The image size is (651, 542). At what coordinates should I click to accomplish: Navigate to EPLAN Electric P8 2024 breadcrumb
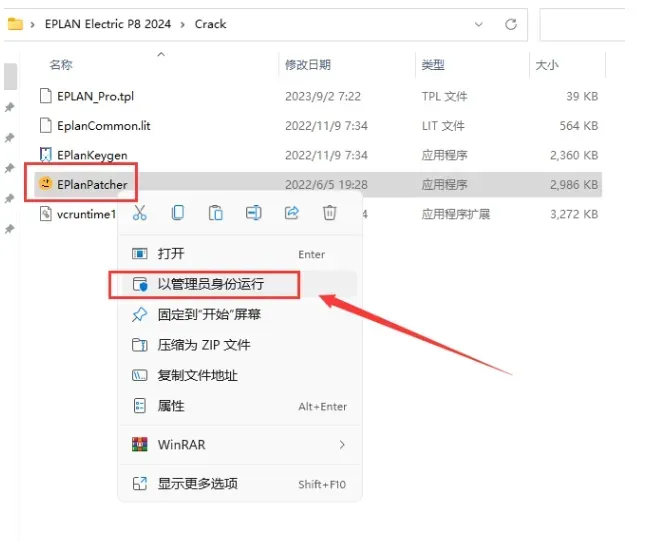click(108, 24)
